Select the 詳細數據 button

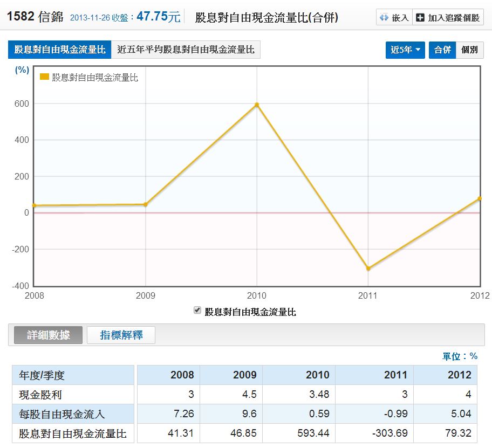point(49,335)
